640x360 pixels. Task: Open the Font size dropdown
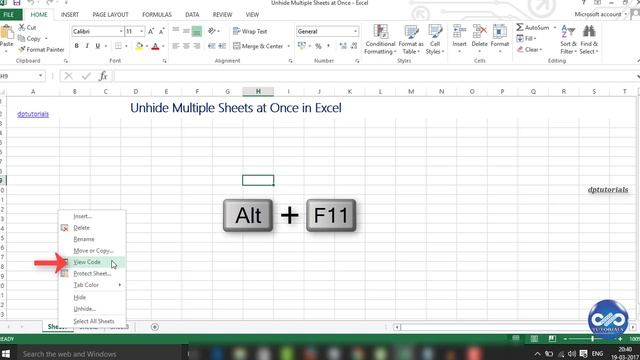(141, 31)
